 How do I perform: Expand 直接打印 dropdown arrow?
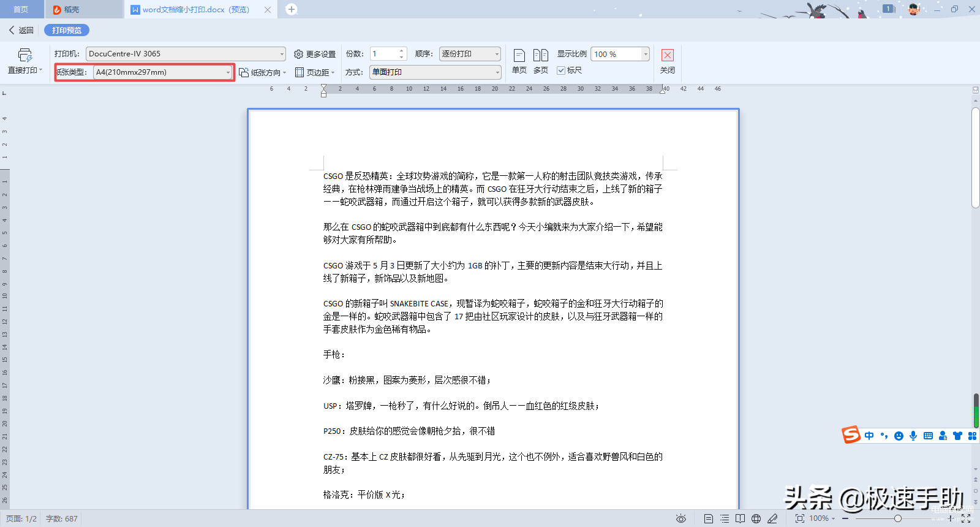[x=41, y=70]
